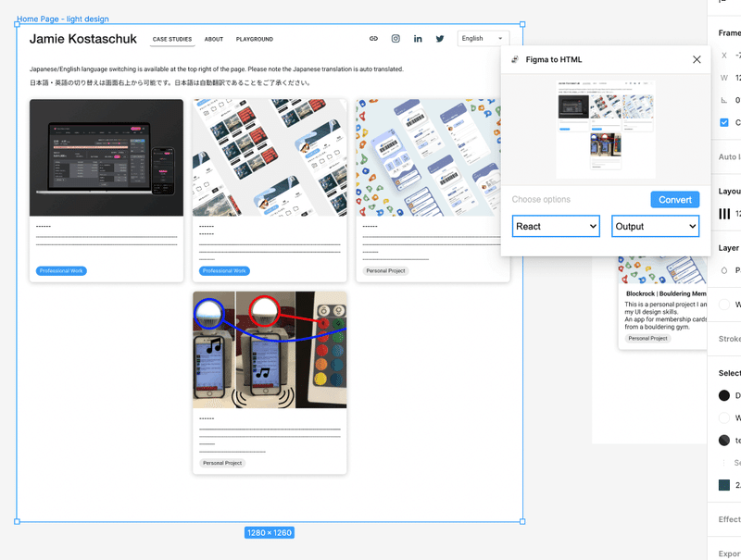Click the Choose options label
741x560 pixels.
coord(541,199)
